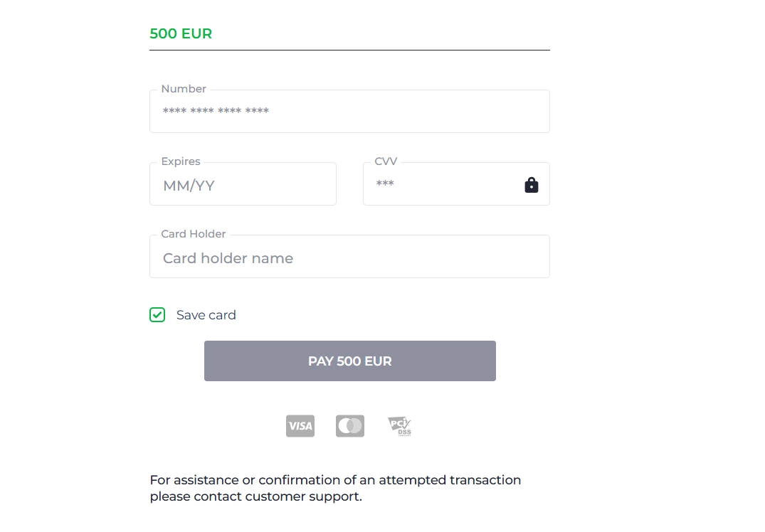The width and height of the screenshot is (765, 532).
Task: Select the CVV input field
Action: point(441,184)
